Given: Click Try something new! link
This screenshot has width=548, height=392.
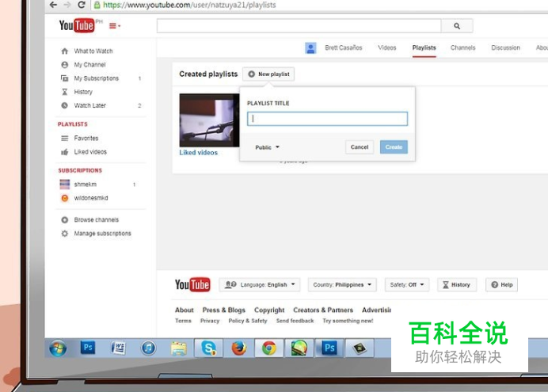Looking at the screenshot, I should [348, 321].
